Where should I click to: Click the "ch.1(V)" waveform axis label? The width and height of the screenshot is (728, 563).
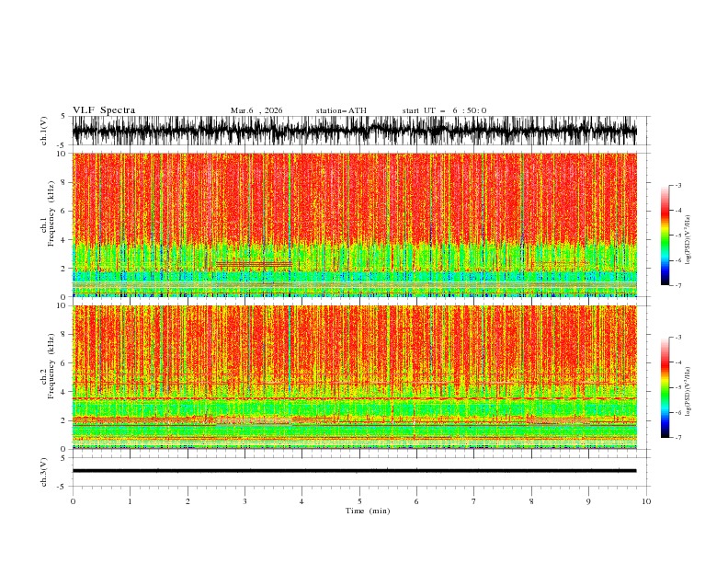pyautogui.click(x=44, y=131)
